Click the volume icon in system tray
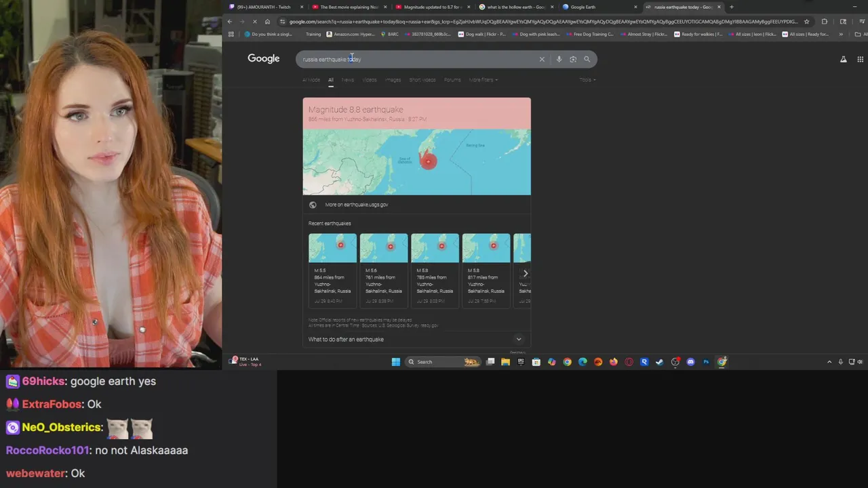This screenshot has height=488, width=868. pyautogui.click(x=860, y=362)
